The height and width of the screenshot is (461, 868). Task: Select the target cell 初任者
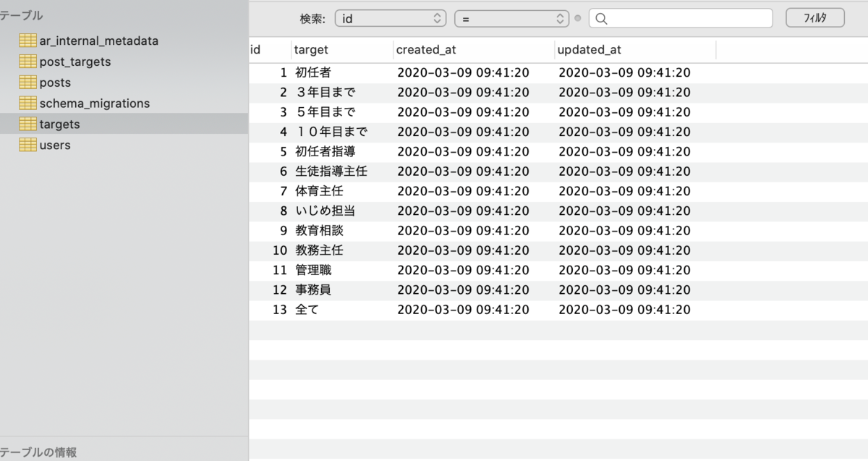pyautogui.click(x=313, y=73)
